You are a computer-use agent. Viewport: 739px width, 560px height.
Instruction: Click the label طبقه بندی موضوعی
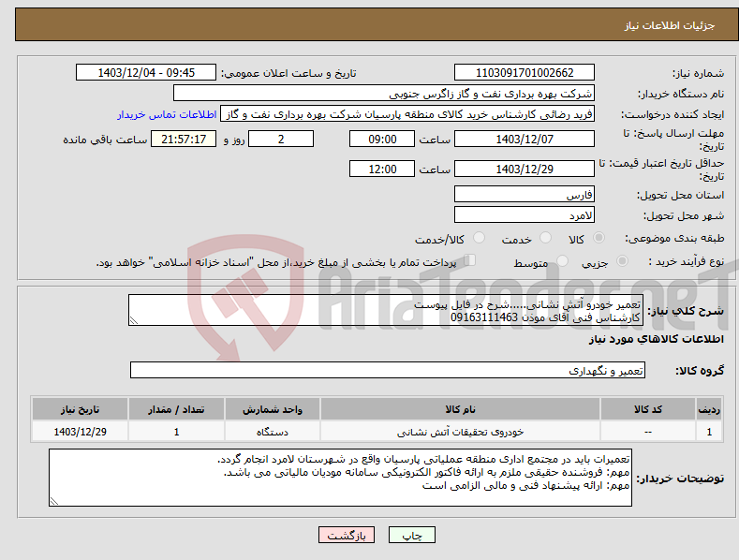click(x=674, y=238)
